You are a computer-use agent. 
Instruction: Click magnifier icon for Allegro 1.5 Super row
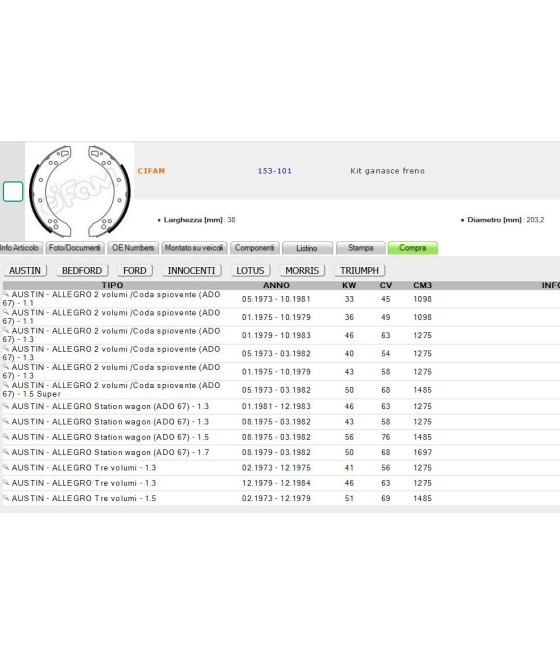click(x=6, y=385)
